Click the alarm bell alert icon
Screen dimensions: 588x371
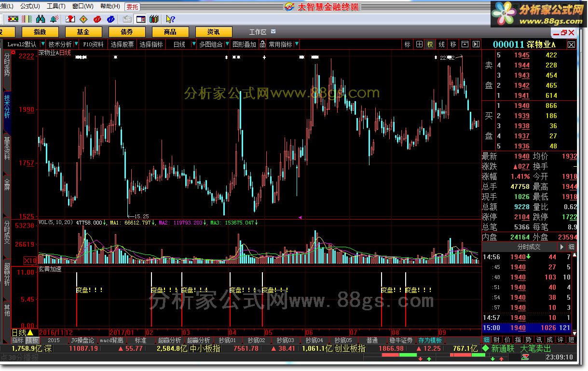pyautogui.click(x=55, y=19)
